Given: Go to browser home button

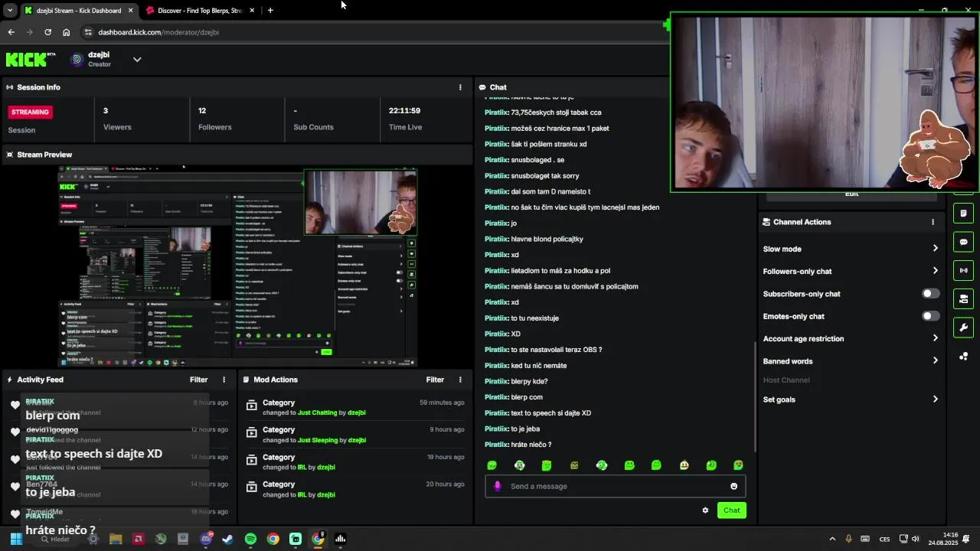Looking at the screenshot, I should coord(67,32).
